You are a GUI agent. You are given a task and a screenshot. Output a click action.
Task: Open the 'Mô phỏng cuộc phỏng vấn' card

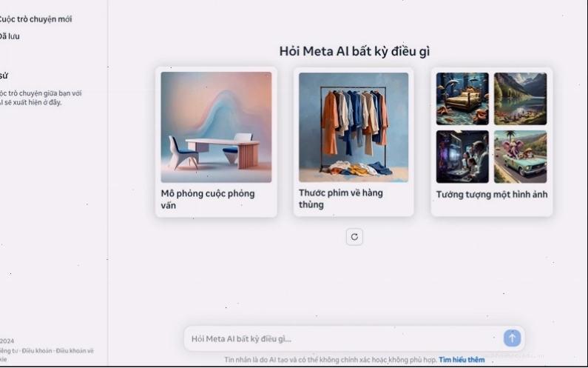[x=217, y=142]
